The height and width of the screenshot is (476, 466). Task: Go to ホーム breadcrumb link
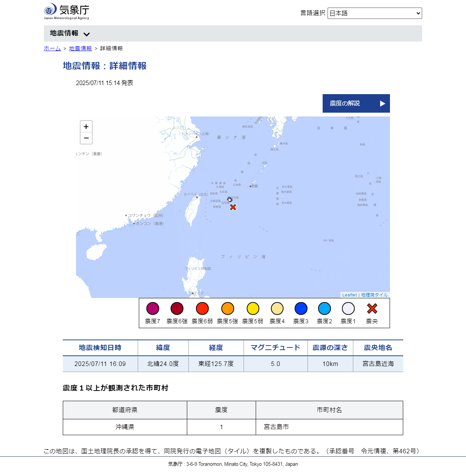pos(52,48)
